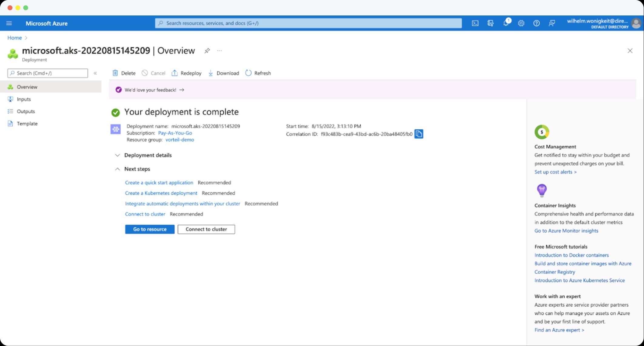Click the Download toolbar command
The height and width of the screenshot is (346, 644).
[x=224, y=73]
